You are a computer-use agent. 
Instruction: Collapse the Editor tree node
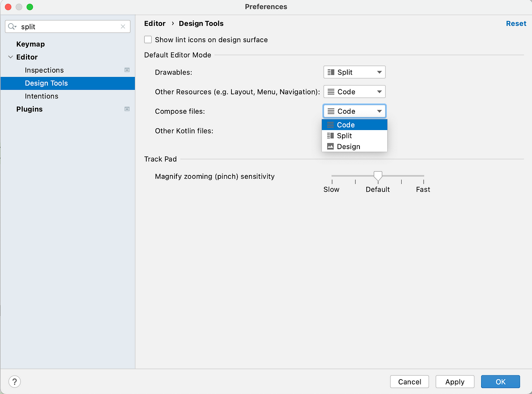pos(10,57)
